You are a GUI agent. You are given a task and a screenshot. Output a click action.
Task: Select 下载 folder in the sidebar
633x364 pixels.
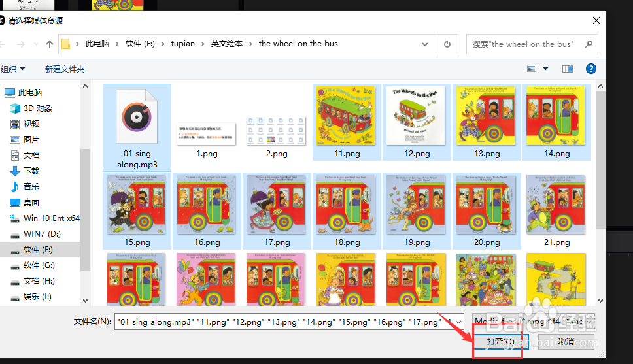(25, 171)
